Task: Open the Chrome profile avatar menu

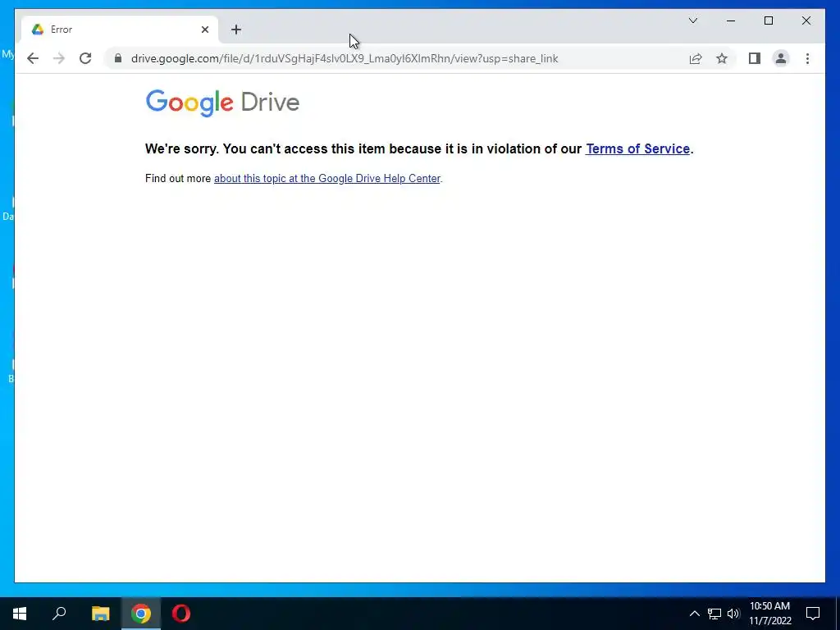Action: (x=781, y=58)
